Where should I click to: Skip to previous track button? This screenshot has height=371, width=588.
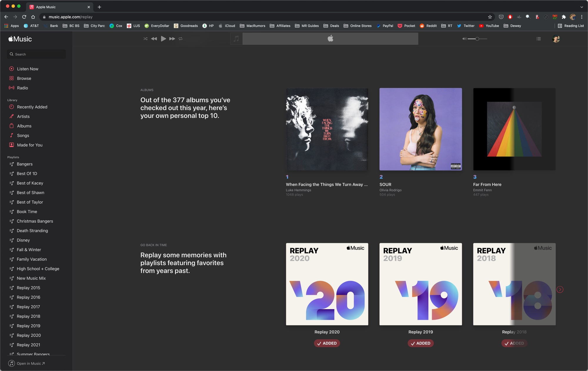click(154, 39)
